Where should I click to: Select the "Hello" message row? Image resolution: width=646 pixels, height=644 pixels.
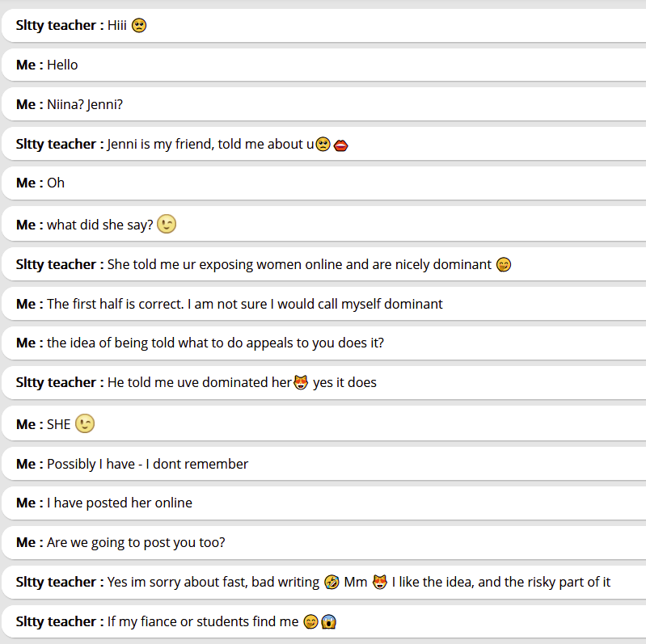click(323, 65)
